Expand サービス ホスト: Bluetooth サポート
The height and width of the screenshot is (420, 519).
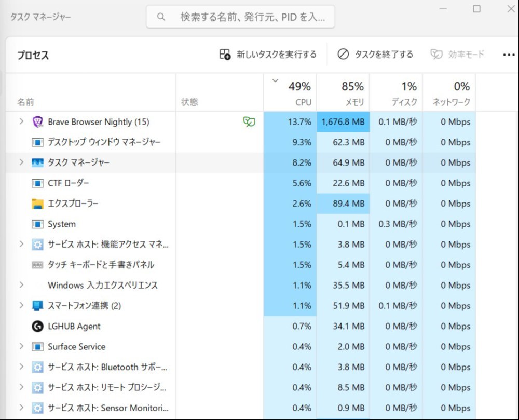coord(21,367)
